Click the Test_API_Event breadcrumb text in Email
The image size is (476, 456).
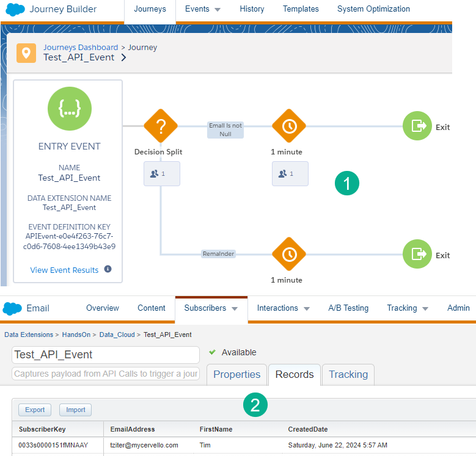(x=167, y=335)
